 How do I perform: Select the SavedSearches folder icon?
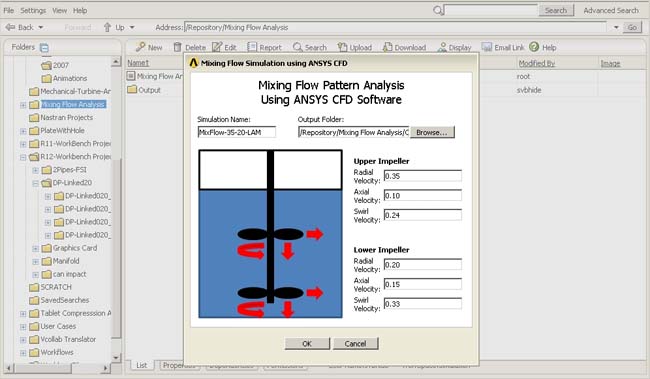coord(34,300)
